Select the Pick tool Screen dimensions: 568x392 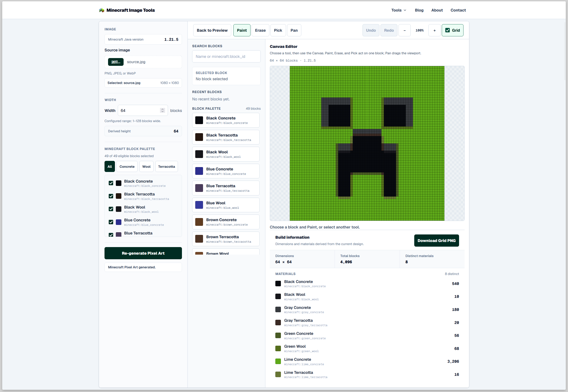tap(278, 30)
